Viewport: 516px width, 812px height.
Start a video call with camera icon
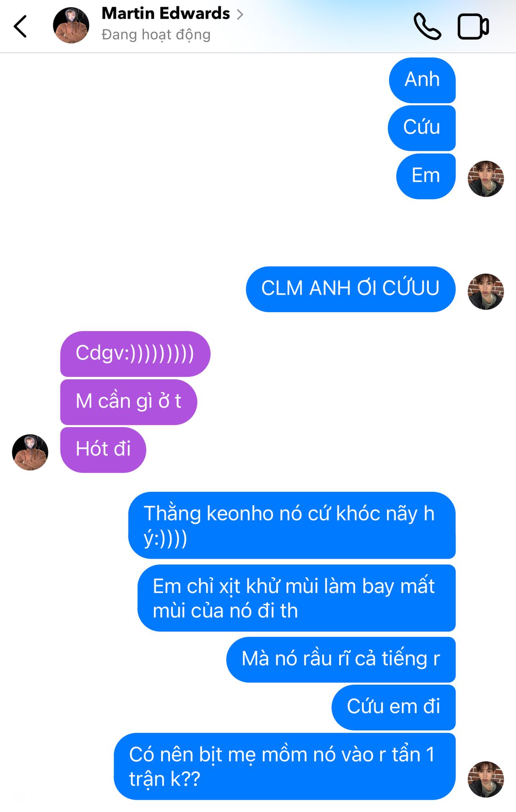click(x=473, y=26)
